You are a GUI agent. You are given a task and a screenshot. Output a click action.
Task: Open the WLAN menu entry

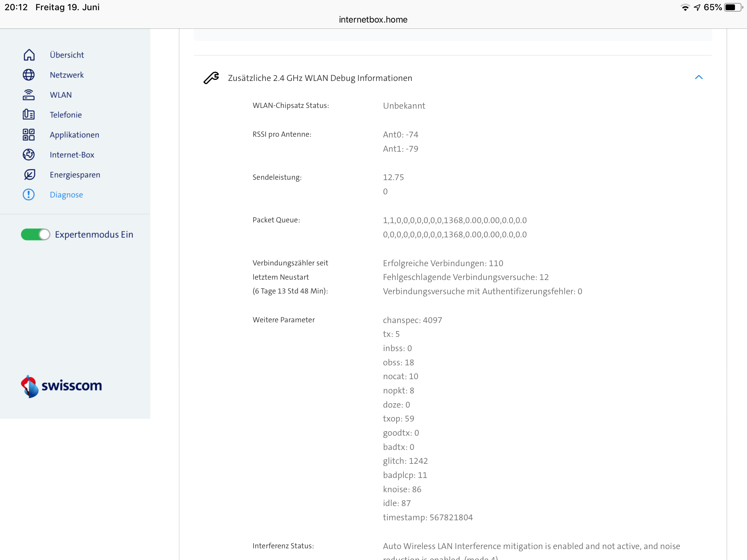point(61,95)
